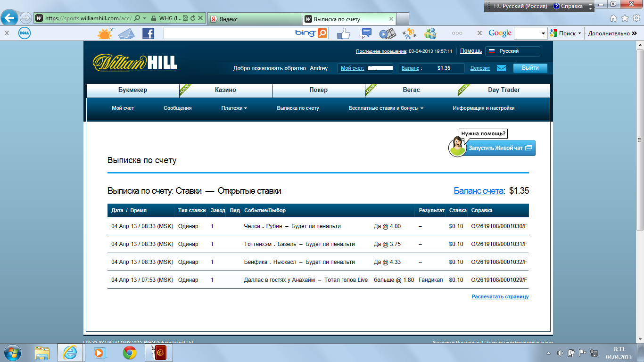Switch to the Вегас tab
This screenshot has width=644, height=362.
coord(411,90)
